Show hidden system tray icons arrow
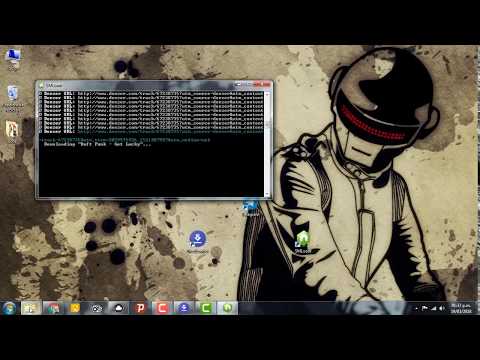Viewport: 480px width, 360px height. tap(416, 309)
